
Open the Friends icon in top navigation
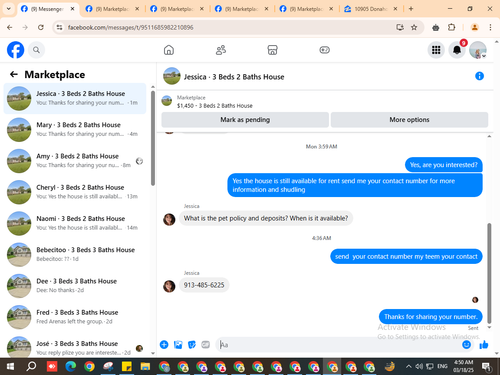point(221,50)
